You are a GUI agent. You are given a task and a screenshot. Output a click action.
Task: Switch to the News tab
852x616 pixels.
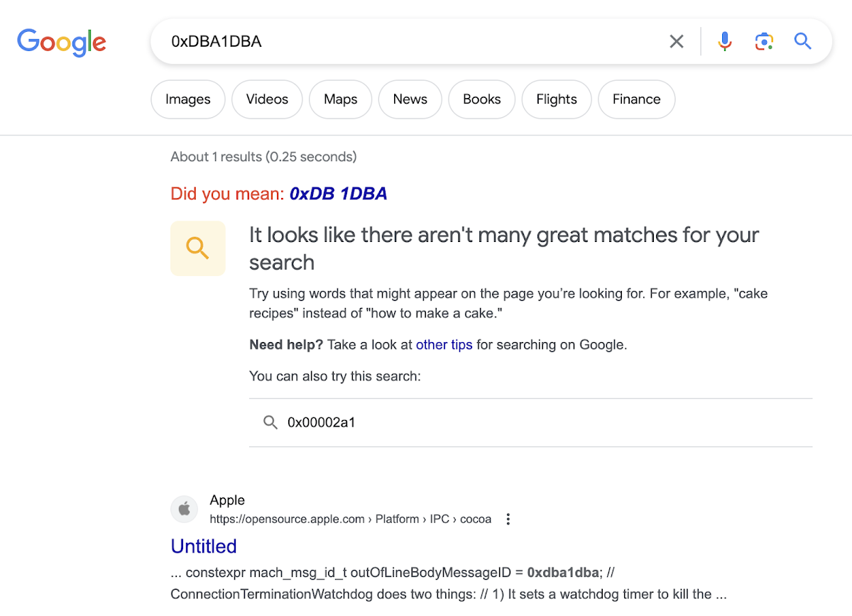tap(410, 99)
